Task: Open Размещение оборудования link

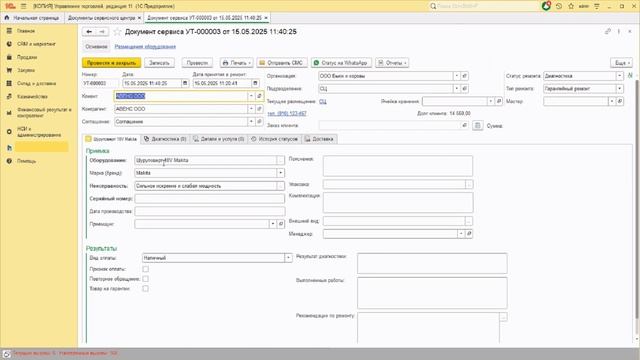Action: click(145, 47)
